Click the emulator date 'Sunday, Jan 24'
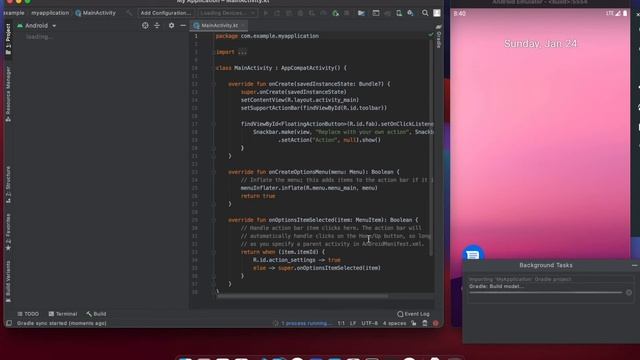This screenshot has width=640, height=360. [540, 44]
